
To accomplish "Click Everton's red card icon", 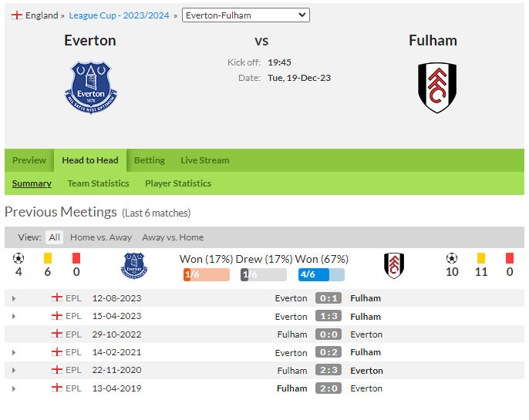I will [x=76, y=258].
